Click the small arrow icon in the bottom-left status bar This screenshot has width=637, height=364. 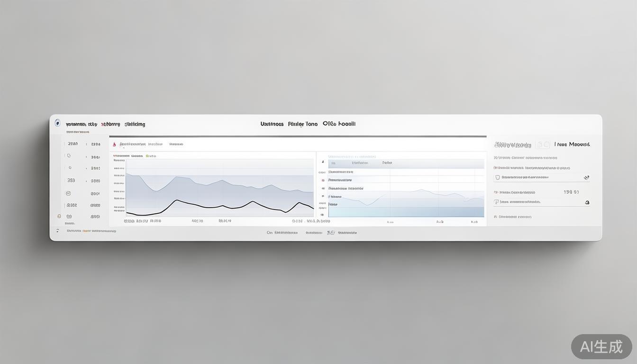click(x=58, y=231)
